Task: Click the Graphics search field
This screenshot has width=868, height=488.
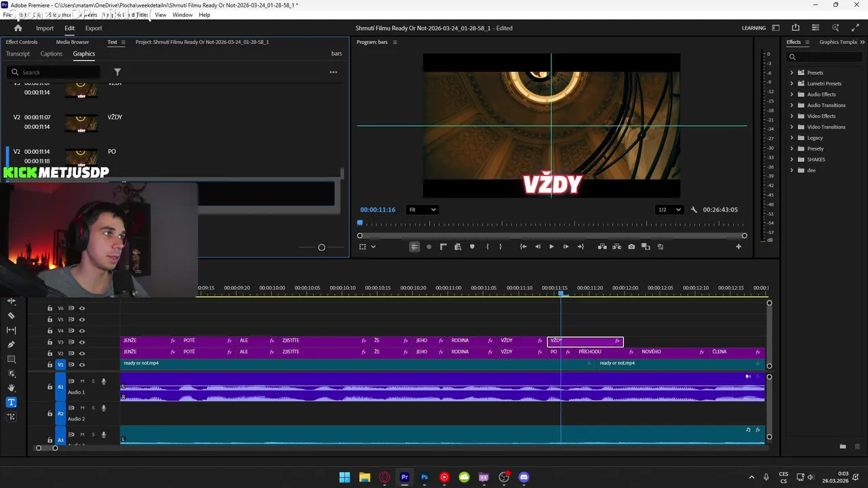Action: [54, 72]
